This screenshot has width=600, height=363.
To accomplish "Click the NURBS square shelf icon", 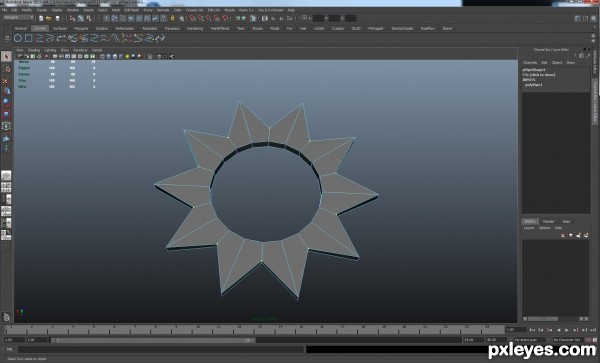I will [29, 38].
